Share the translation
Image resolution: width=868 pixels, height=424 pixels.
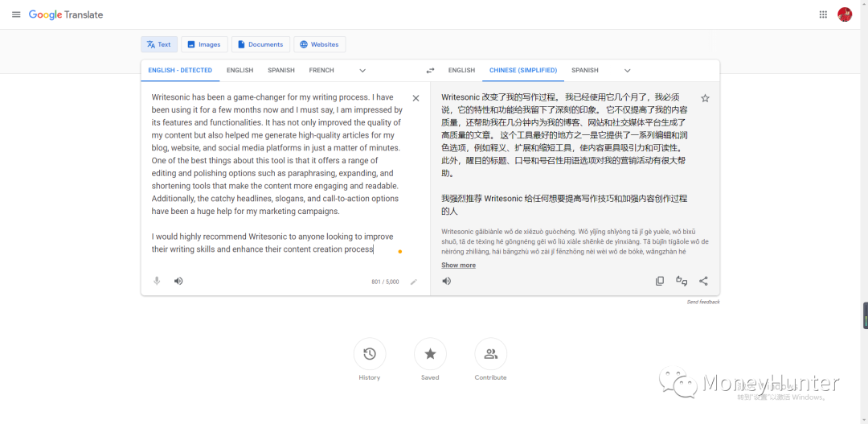click(x=703, y=281)
